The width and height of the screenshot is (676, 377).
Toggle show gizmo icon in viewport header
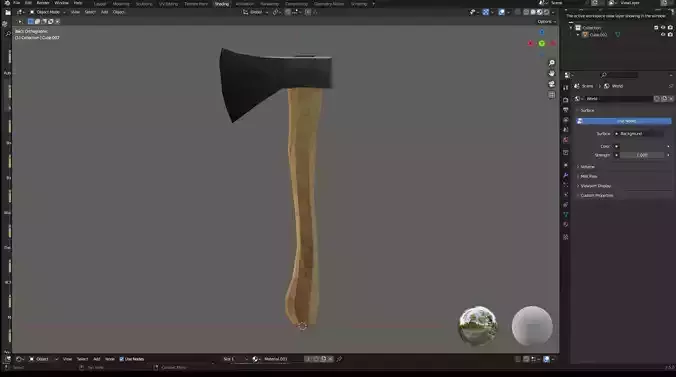485,13
